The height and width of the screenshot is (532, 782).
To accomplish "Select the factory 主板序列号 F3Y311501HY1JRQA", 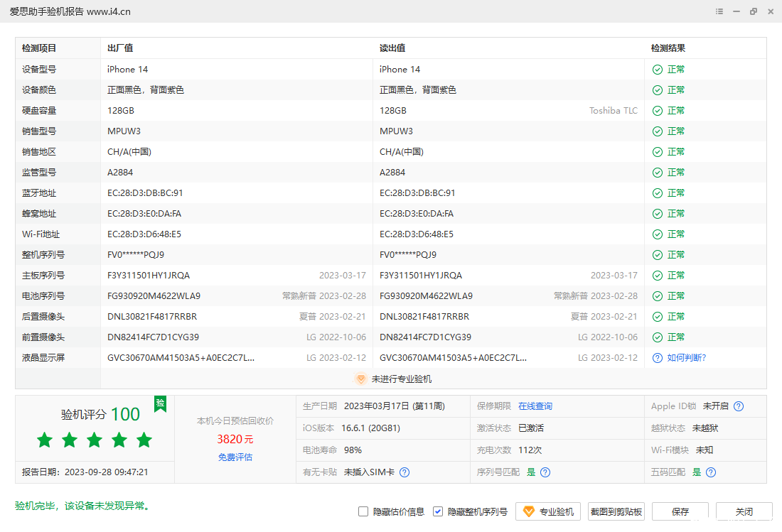I will [149, 276].
